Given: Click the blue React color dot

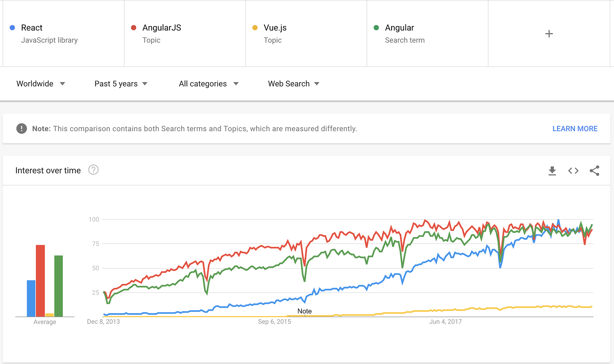Looking at the screenshot, I should pos(12,28).
